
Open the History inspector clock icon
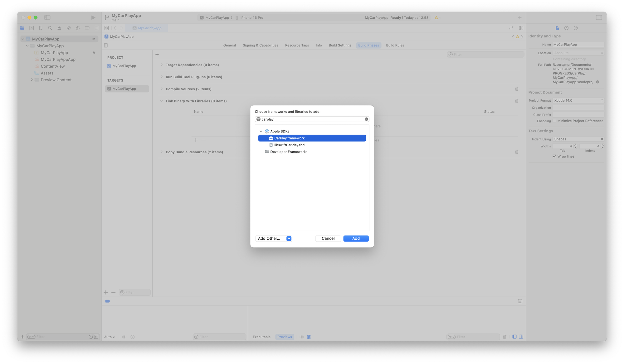tap(566, 28)
